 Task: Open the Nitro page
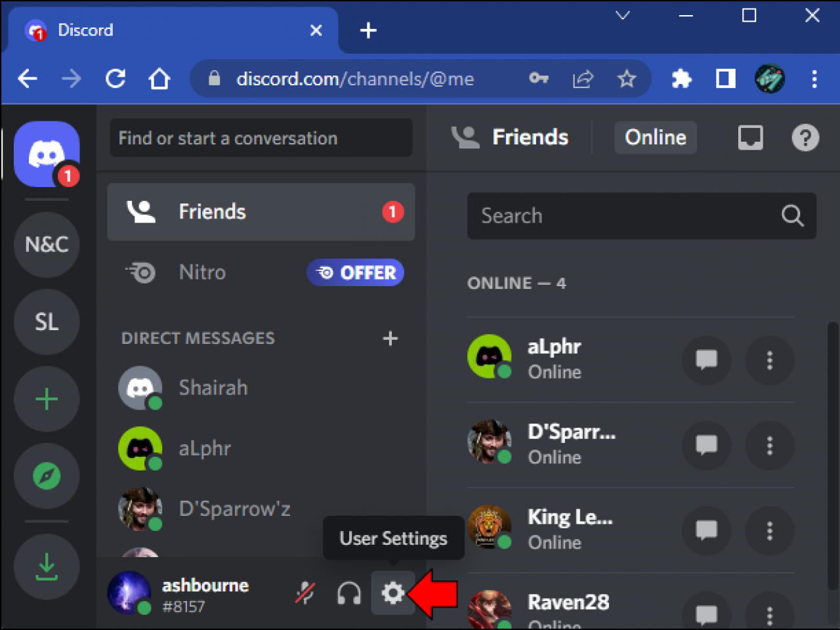pyautogui.click(x=201, y=272)
